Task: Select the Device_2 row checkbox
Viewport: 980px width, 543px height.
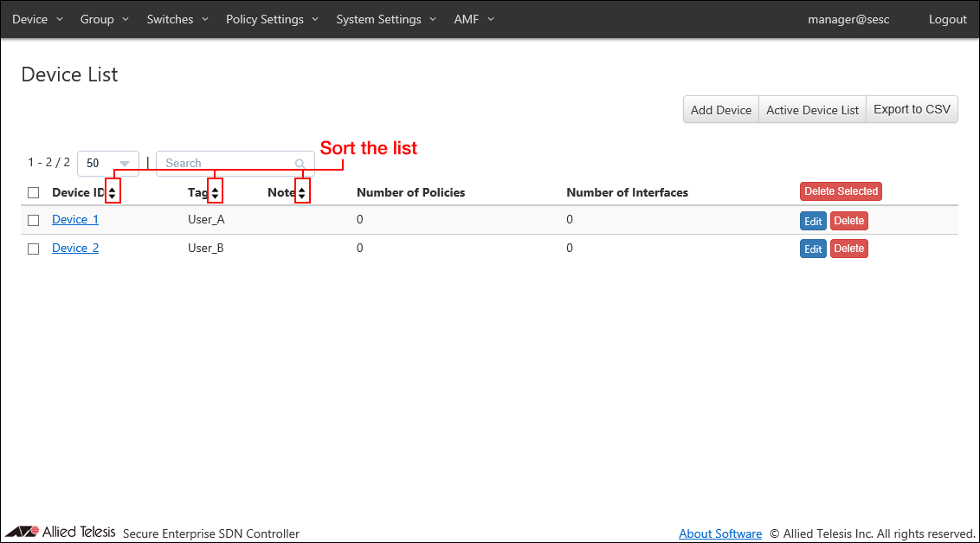Action: (34, 249)
